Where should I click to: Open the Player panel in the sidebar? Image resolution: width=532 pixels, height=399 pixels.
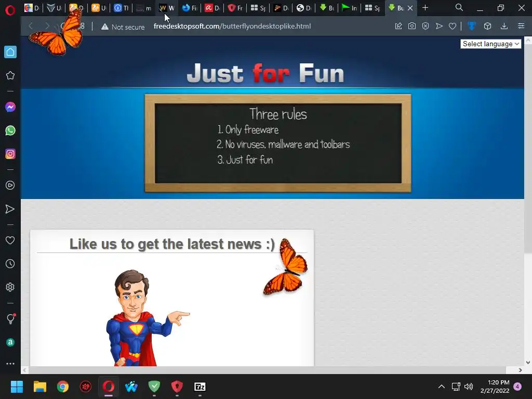(10, 185)
